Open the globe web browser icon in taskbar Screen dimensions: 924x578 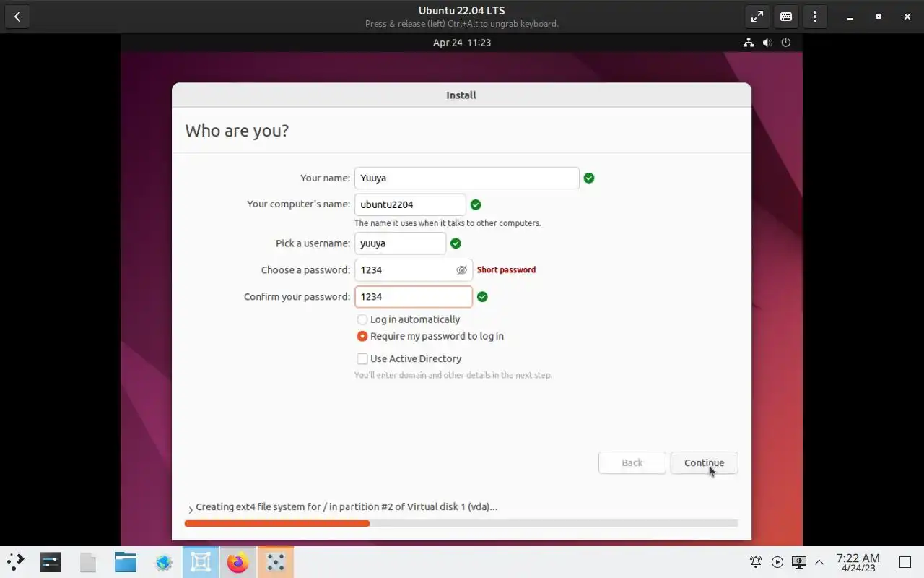tap(163, 562)
